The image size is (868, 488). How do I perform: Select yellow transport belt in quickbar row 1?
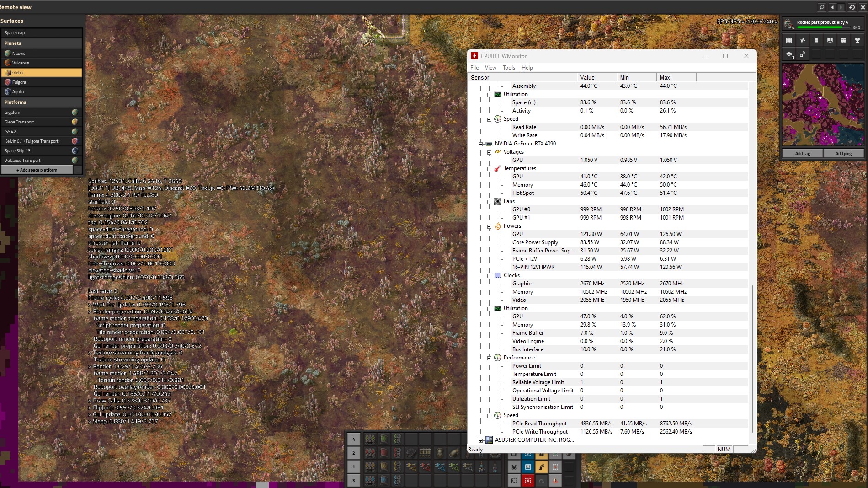pyautogui.click(x=370, y=467)
